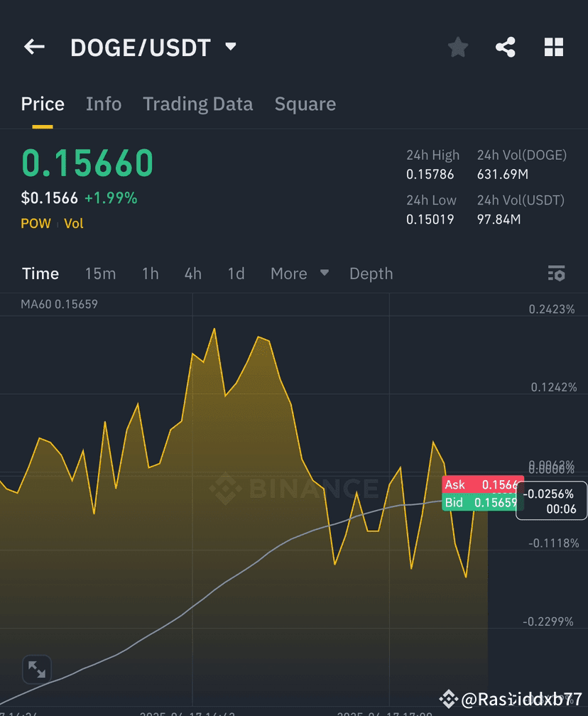Tap the POW token label
Viewport: 588px width, 716px height.
coord(35,223)
